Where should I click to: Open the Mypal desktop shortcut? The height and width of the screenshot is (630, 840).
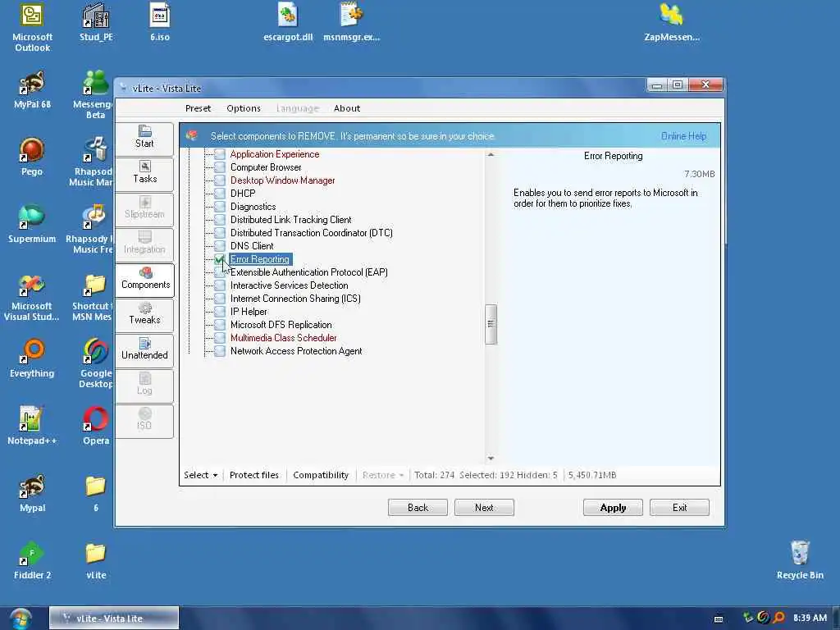[x=32, y=493]
